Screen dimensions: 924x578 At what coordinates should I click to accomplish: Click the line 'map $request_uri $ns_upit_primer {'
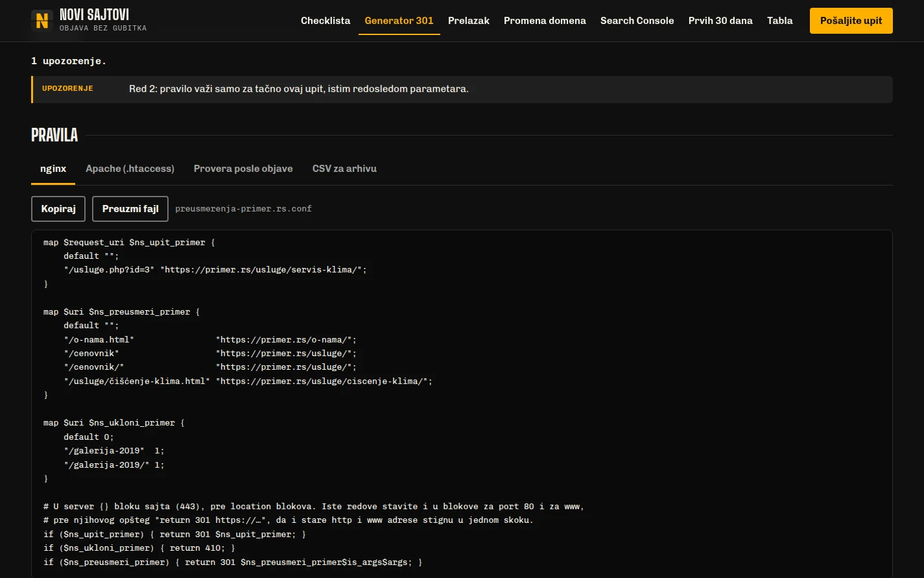click(x=129, y=243)
